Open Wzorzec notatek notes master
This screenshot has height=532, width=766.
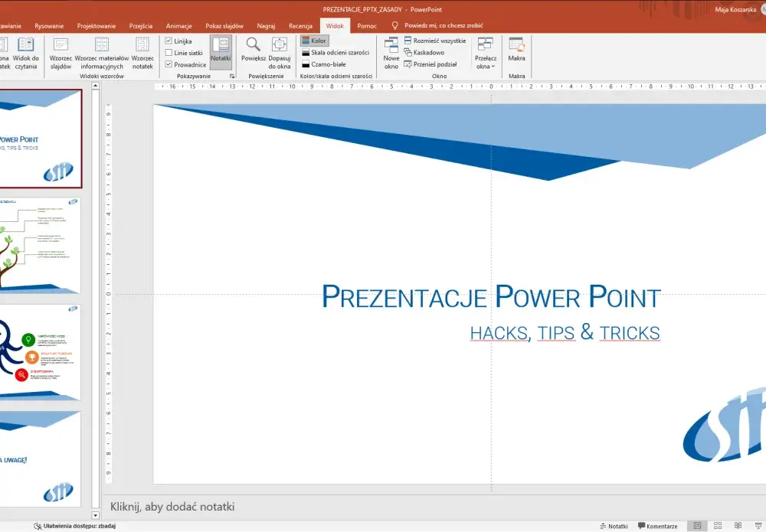(x=142, y=54)
